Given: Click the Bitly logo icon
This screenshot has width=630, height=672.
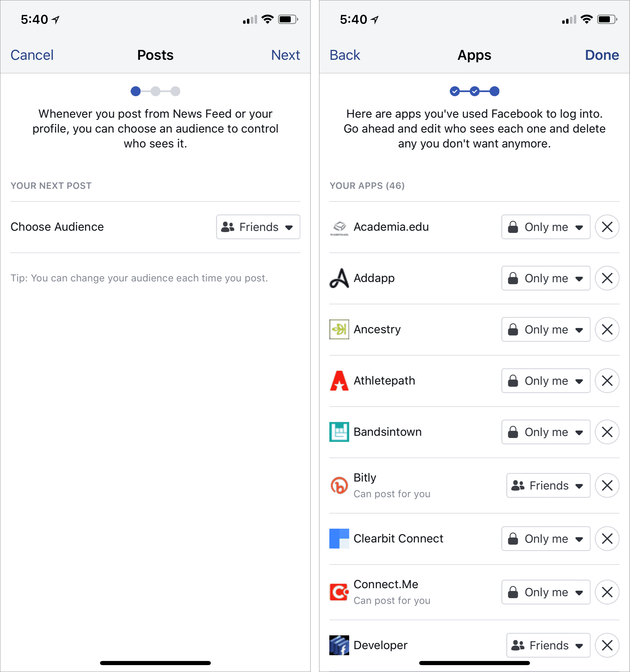Looking at the screenshot, I should (339, 486).
